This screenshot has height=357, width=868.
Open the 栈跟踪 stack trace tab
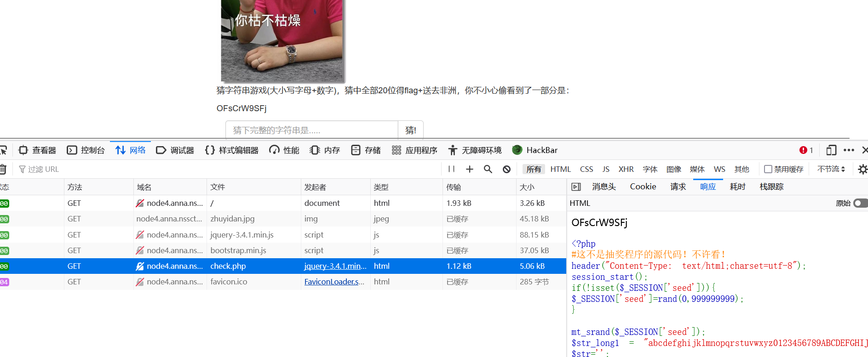771,187
